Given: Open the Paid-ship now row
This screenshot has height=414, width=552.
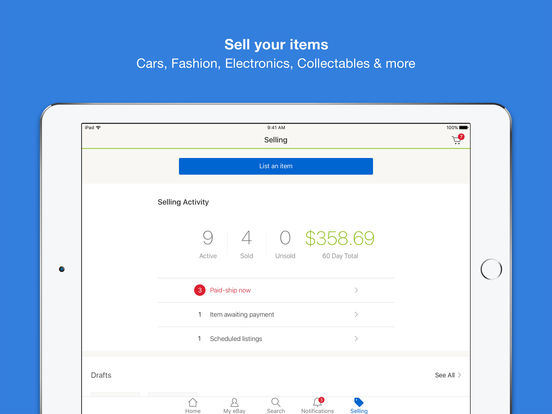Looking at the screenshot, I should pos(276,290).
